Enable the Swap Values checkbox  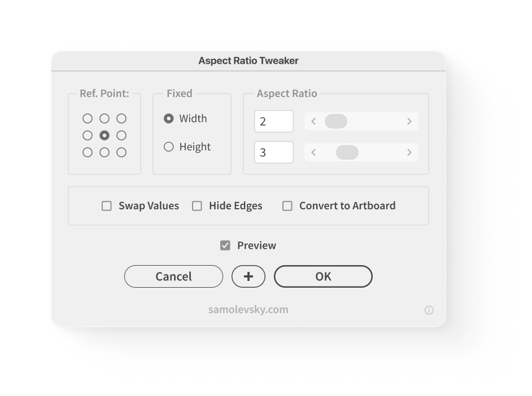[x=107, y=206]
